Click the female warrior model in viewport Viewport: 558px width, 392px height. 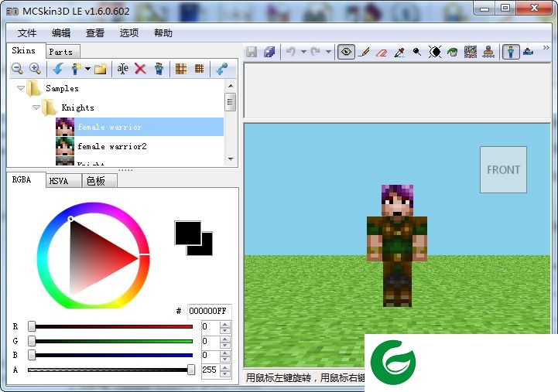pyautogui.click(x=397, y=245)
